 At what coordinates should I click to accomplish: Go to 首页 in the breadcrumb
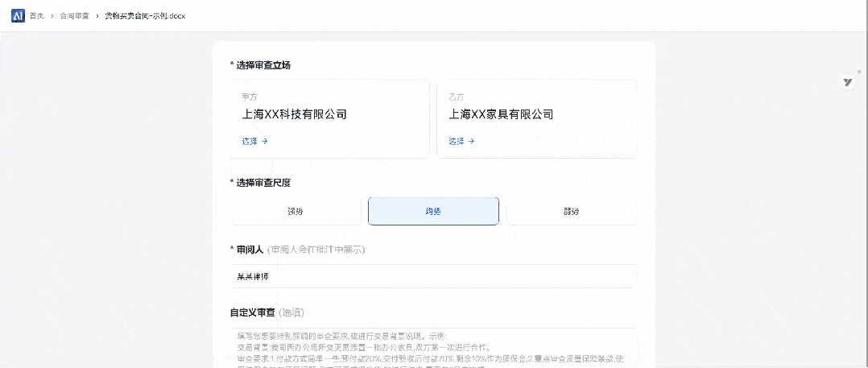tap(36, 16)
